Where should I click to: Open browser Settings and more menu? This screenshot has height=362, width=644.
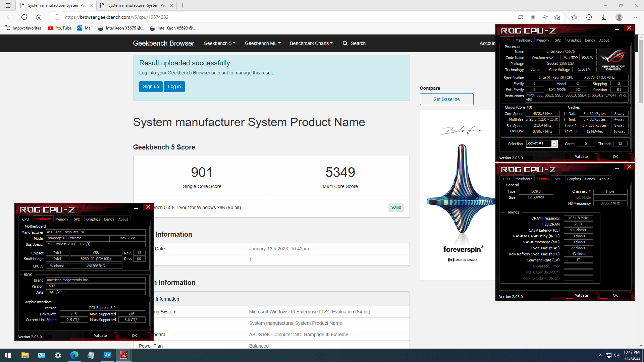coord(635,17)
